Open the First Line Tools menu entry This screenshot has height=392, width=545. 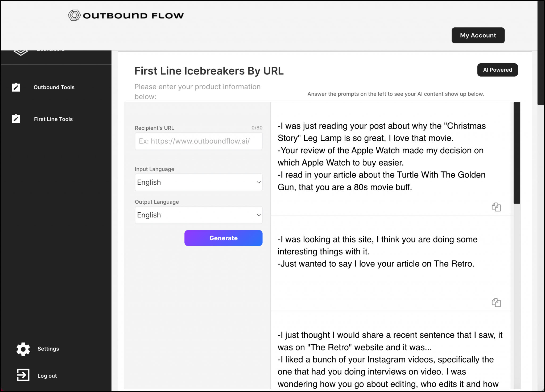click(x=53, y=119)
